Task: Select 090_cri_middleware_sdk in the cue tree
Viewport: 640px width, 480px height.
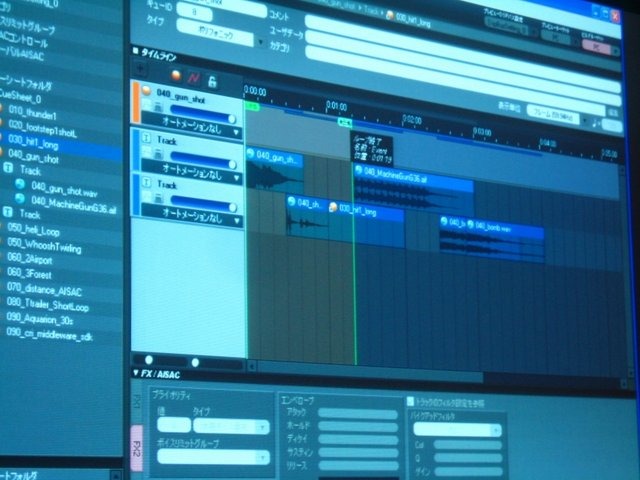Action: [49, 334]
